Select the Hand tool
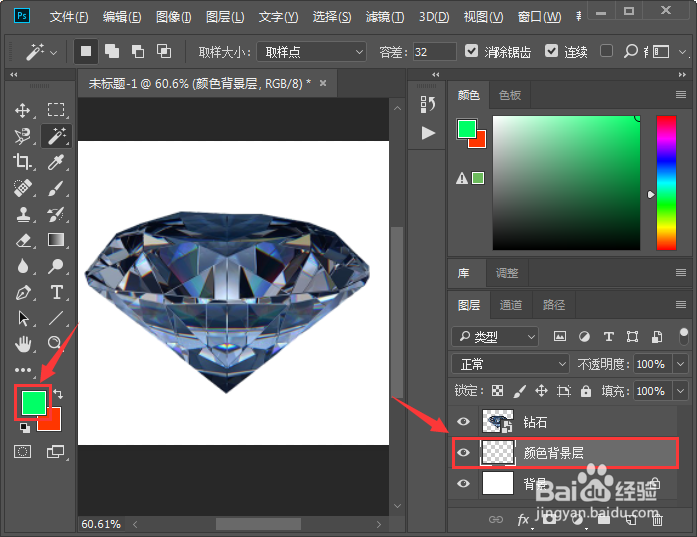 (23, 344)
